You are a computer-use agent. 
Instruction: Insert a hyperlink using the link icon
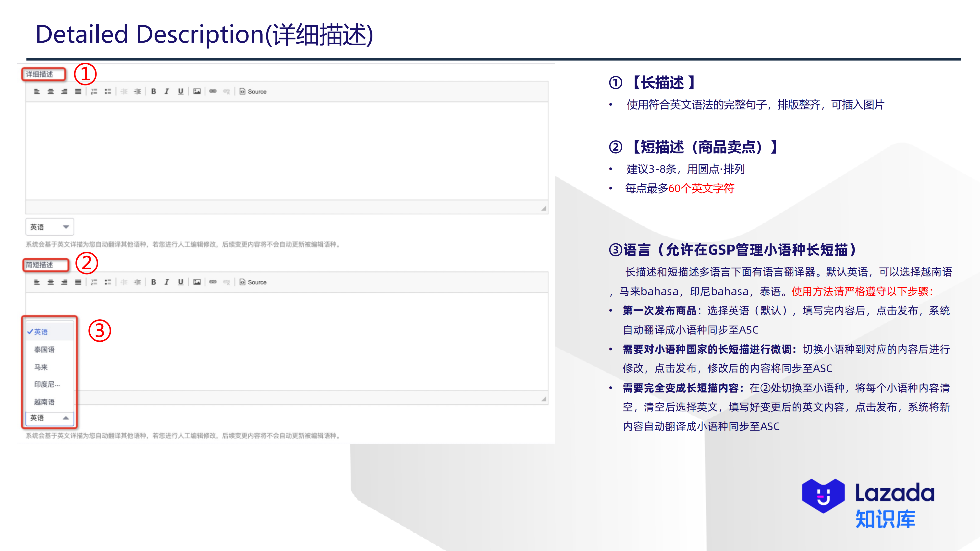click(x=213, y=91)
